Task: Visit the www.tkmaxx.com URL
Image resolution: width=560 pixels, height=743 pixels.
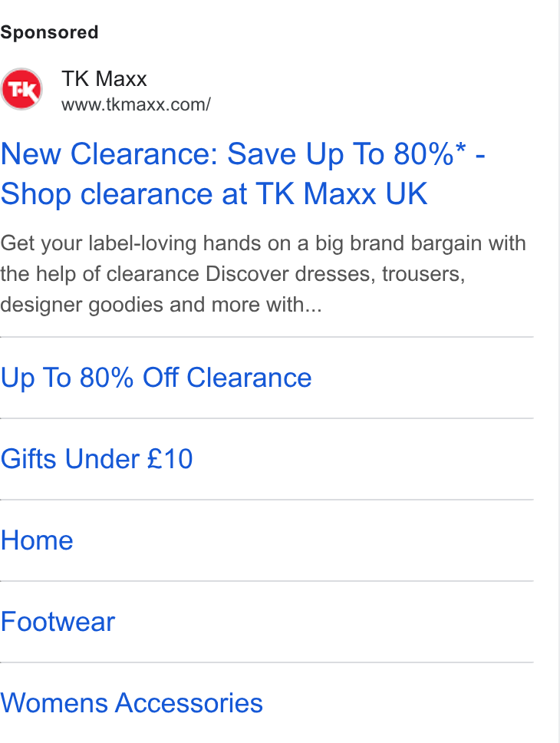Action: pos(136,104)
